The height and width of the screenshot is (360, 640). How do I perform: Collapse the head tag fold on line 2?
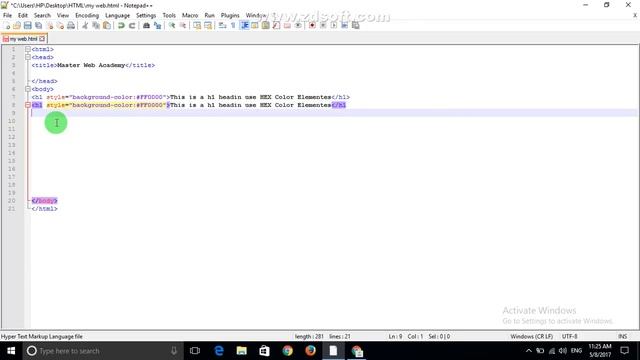pyautogui.click(x=28, y=57)
